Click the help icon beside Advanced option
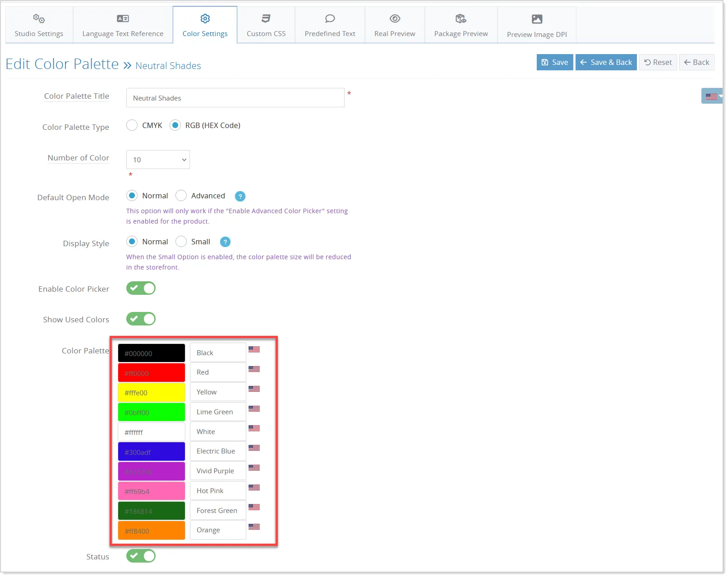Screen dimensions: 728x577 coord(240,196)
